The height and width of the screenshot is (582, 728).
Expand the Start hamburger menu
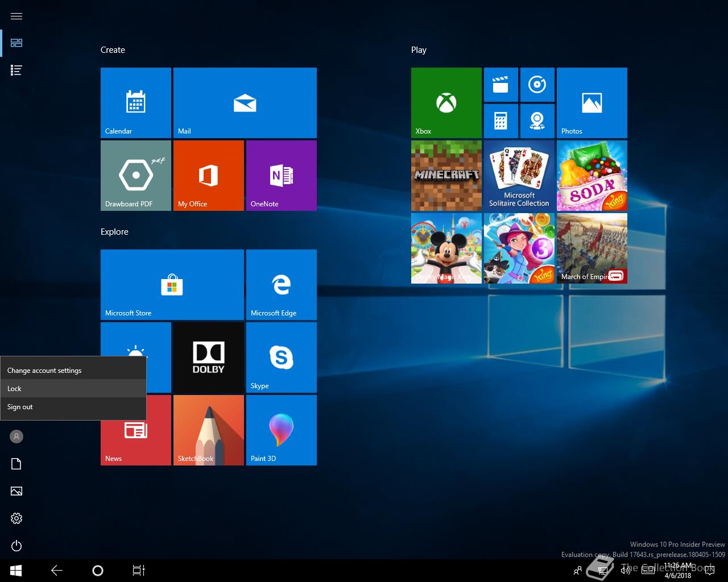16,16
